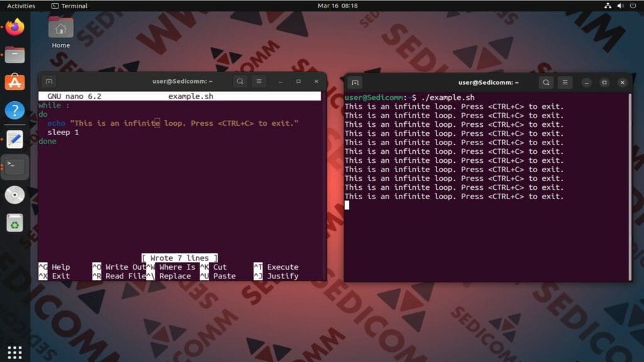Select the Terminal icon in the dock
The height and width of the screenshot is (362, 644).
click(x=15, y=167)
